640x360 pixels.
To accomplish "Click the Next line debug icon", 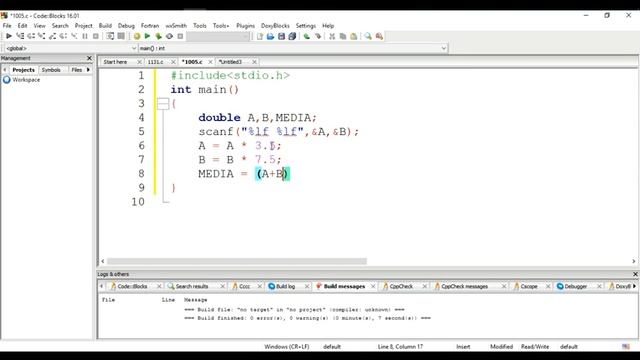I will (31, 36).
